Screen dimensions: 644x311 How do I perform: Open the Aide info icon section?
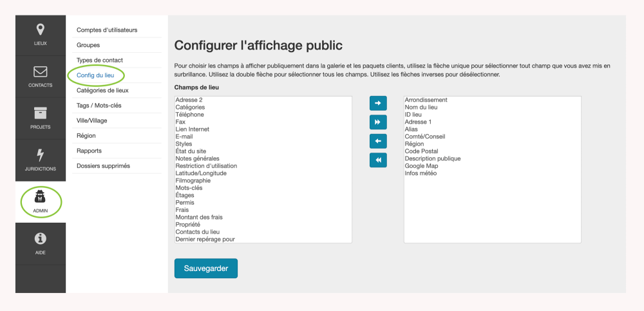[41, 243]
